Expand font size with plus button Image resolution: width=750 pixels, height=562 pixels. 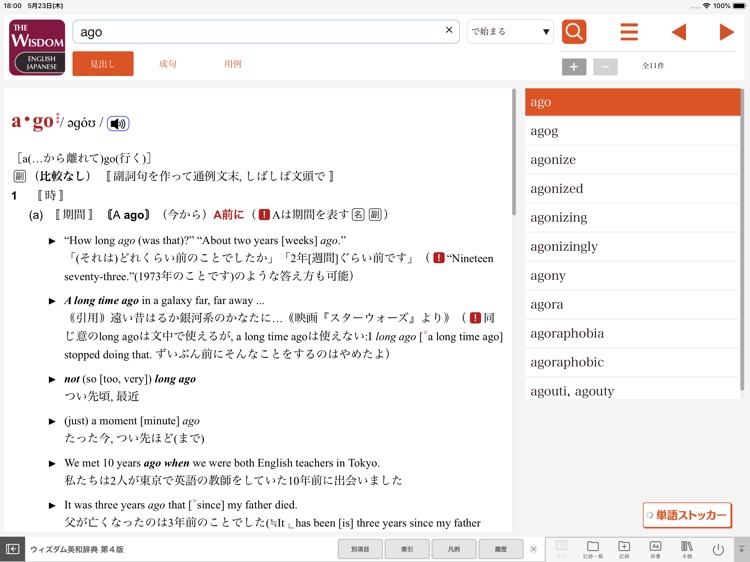point(574,67)
